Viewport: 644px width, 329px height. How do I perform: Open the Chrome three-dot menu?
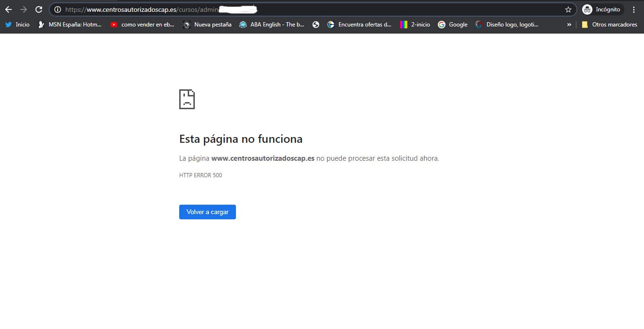point(634,9)
